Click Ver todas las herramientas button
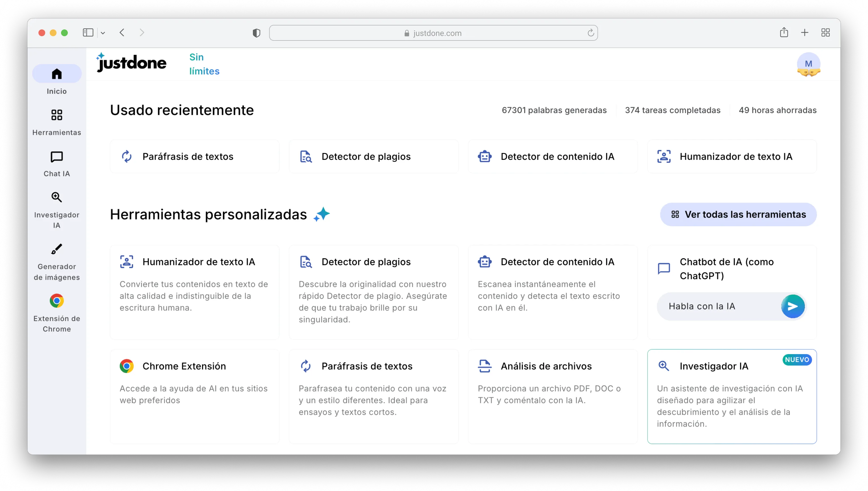This screenshot has width=868, height=491. point(738,214)
